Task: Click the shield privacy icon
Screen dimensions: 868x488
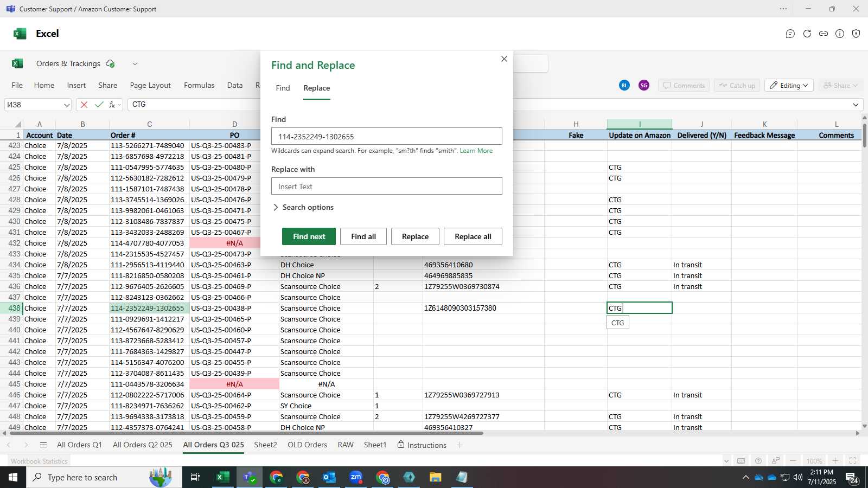Action: click(856, 34)
